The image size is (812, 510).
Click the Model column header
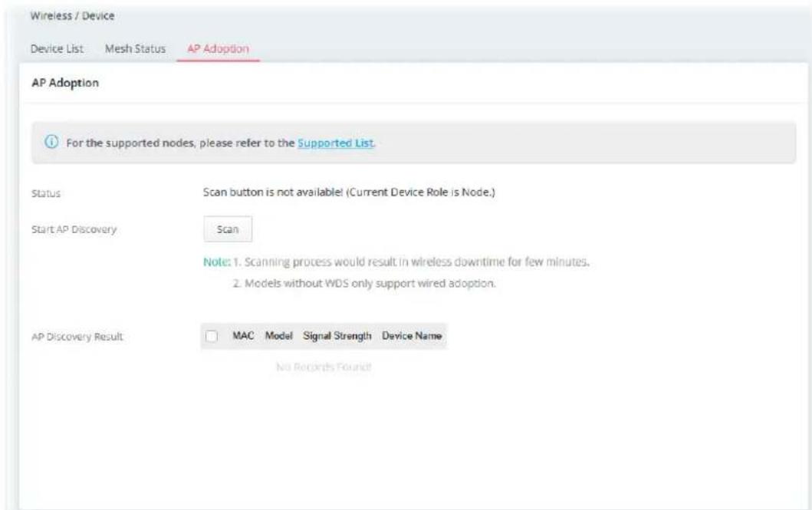(x=278, y=335)
